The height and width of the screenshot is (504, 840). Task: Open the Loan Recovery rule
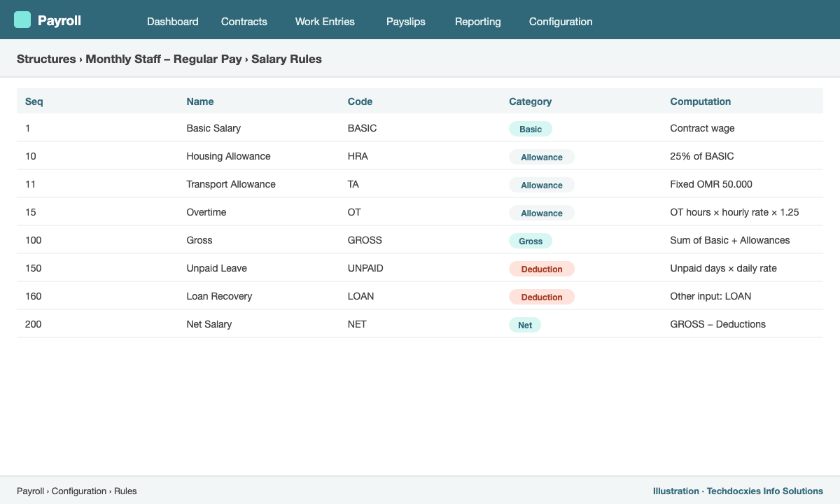pos(219,296)
